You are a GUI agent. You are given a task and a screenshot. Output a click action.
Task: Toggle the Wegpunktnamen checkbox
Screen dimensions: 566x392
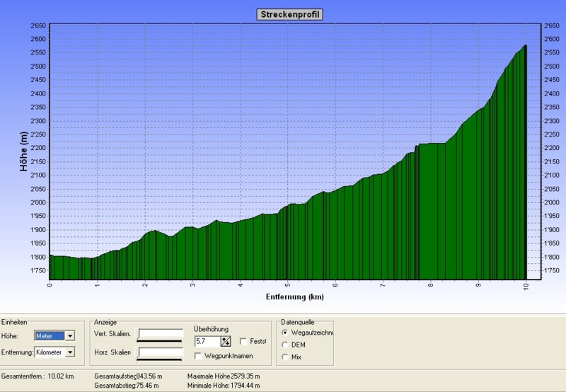pyautogui.click(x=198, y=356)
